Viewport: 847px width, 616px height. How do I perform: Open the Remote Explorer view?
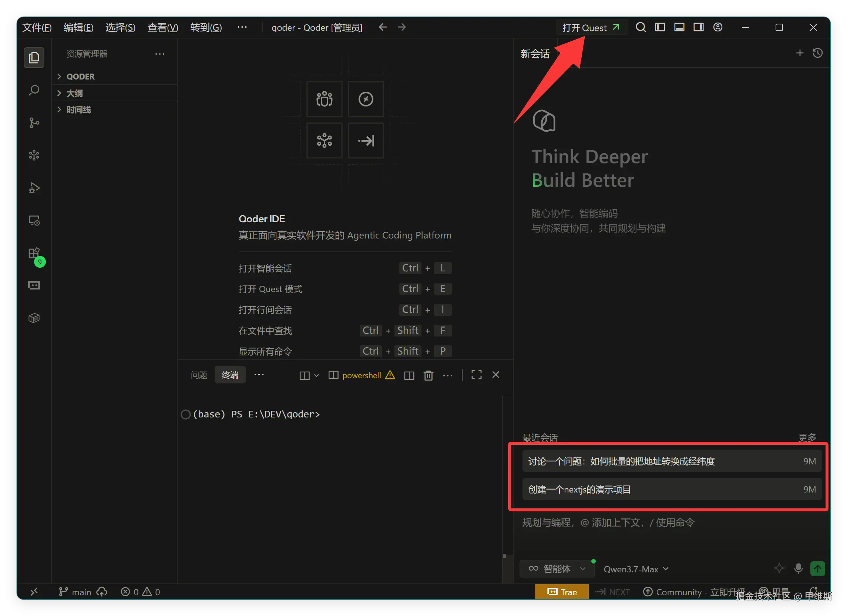34,220
